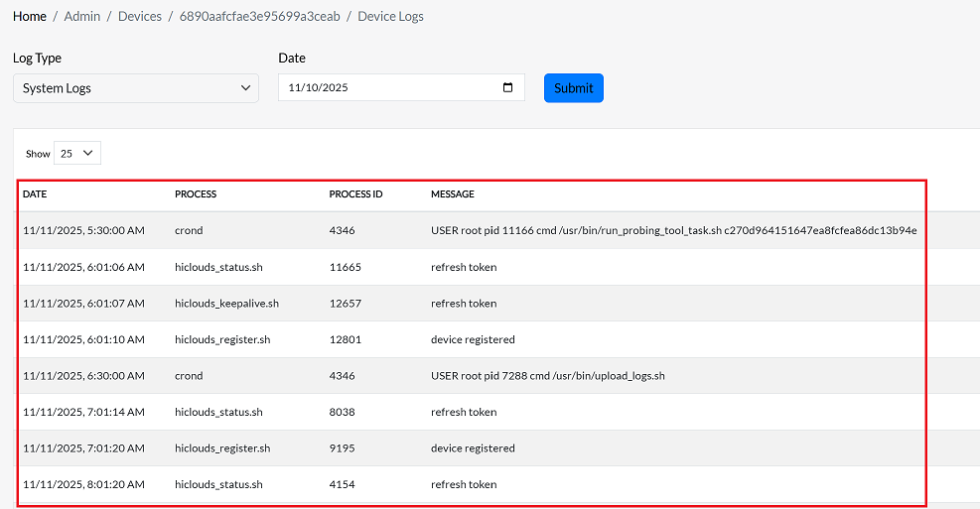Open the Show entries count dropdown
The image size is (980, 509).
(x=76, y=154)
